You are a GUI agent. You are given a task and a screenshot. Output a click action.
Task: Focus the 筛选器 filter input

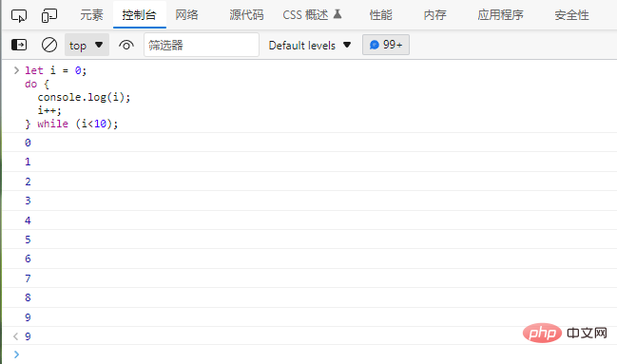pyautogui.click(x=202, y=45)
